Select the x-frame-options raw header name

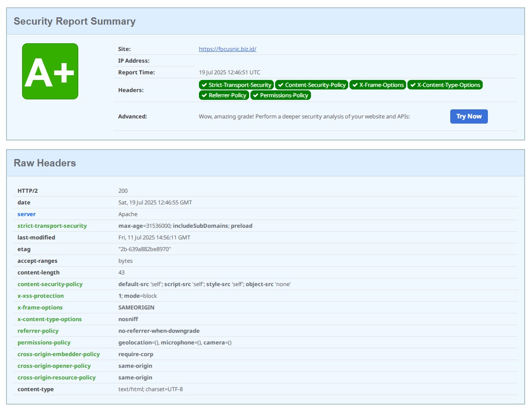(40, 308)
